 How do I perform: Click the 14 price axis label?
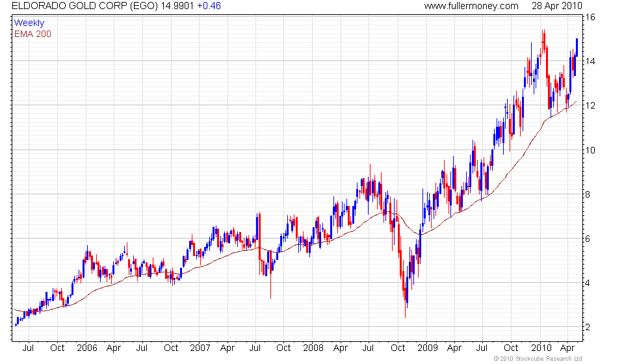point(590,61)
